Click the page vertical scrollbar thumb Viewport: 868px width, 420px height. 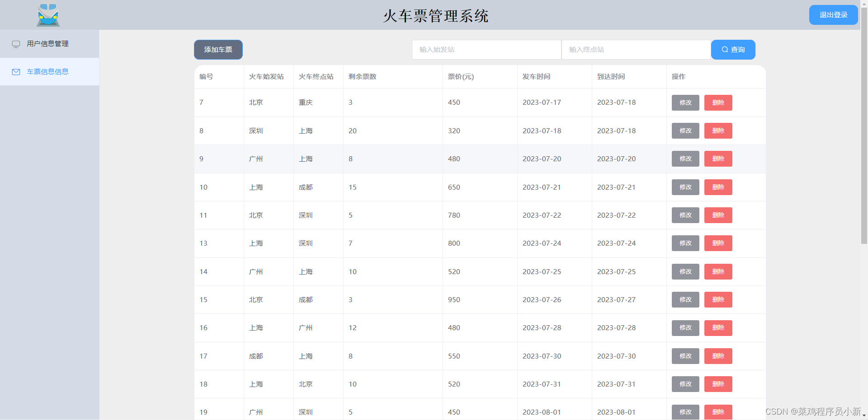pos(864,125)
